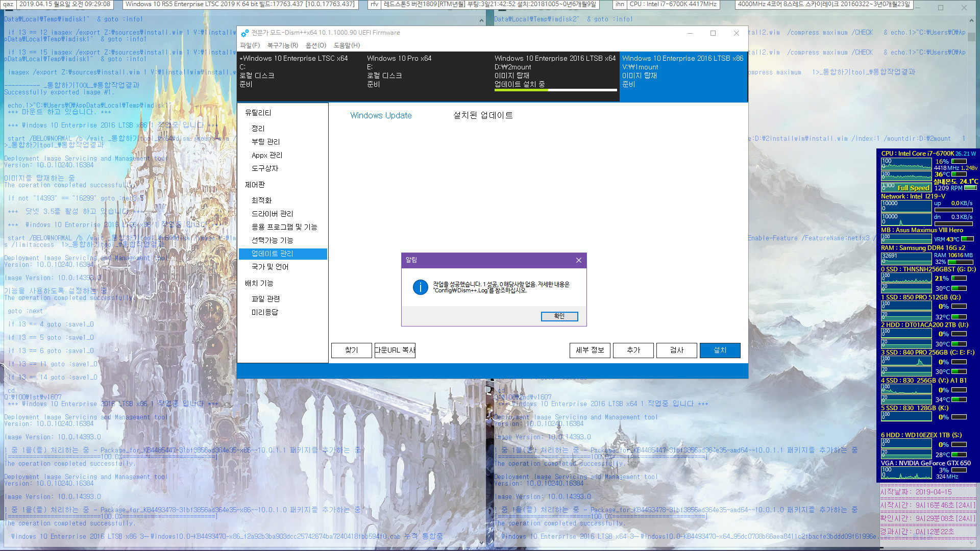The width and height of the screenshot is (980, 551).
Task: Click the 유틸리티 section header
Action: pyautogui.click(x=258, y=113)
